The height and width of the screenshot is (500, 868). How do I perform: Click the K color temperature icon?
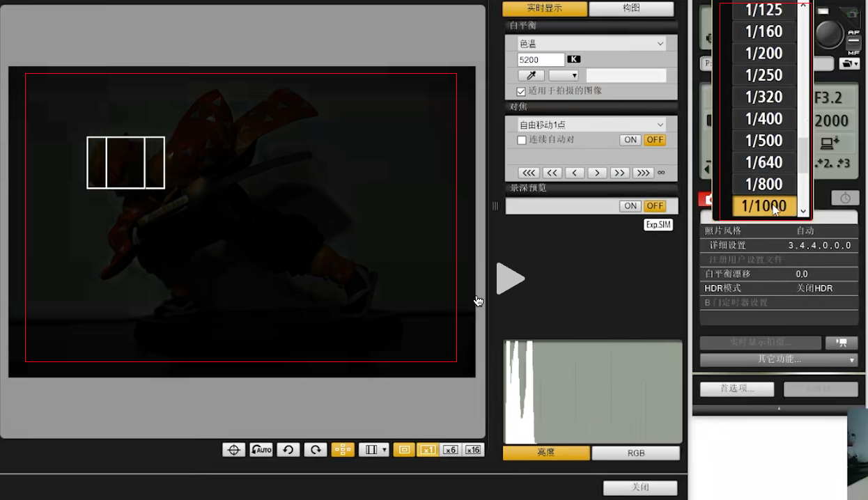[574, 59]
